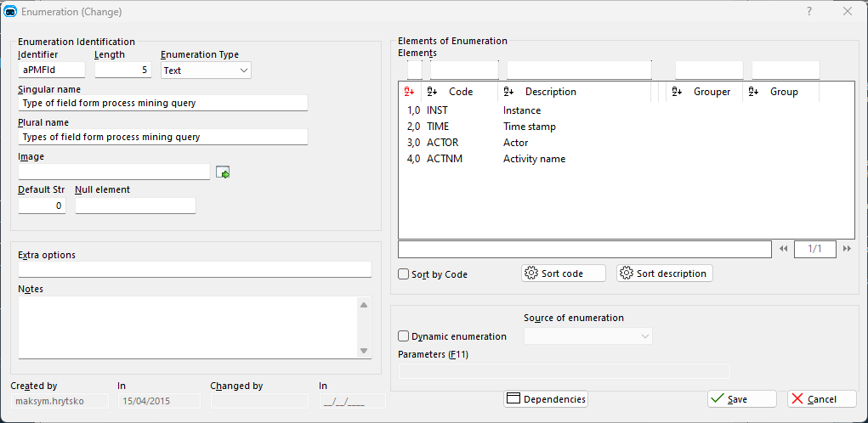Viewport: 868px width, 423px height.
Task: Click into the Singular name field
Action: [x=162, y=103]
